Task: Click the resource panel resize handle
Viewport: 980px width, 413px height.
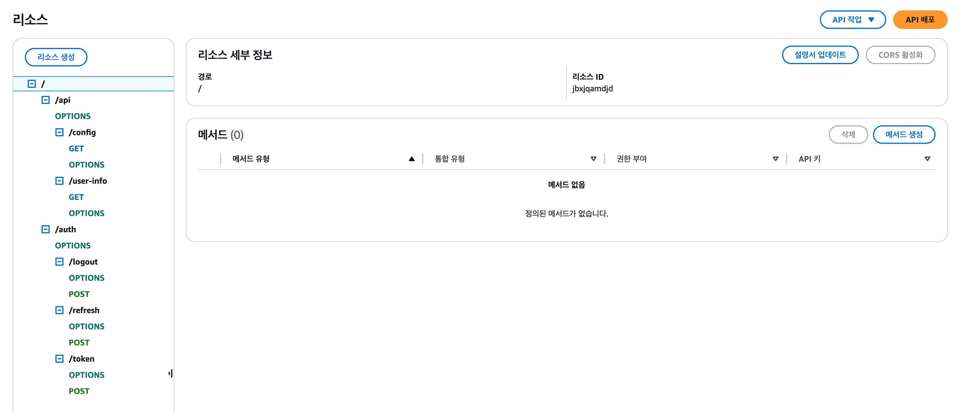Action: [171, 374]
